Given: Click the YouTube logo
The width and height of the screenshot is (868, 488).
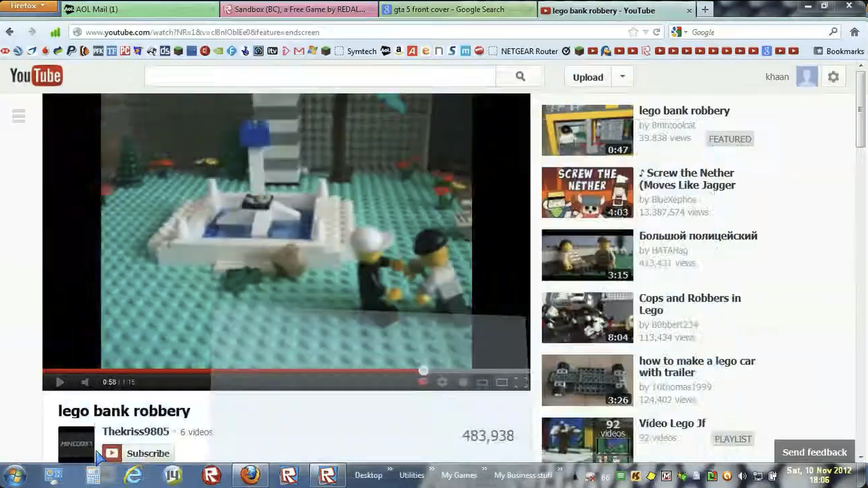Looking at the screenshot, I should click(37, 76).
